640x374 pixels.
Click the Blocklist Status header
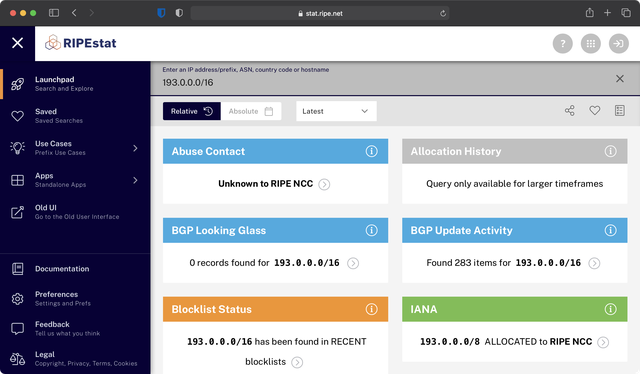pos(276,309)
